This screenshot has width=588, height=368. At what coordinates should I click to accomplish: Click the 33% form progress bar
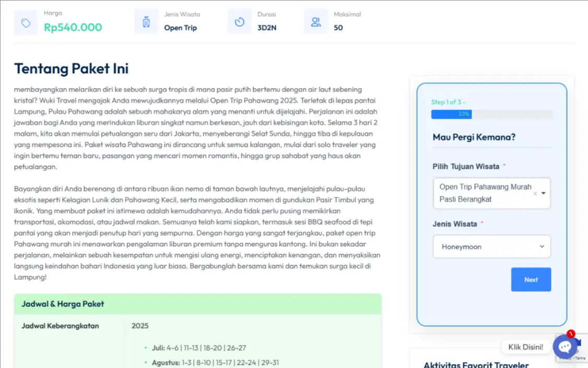[491, 114]
